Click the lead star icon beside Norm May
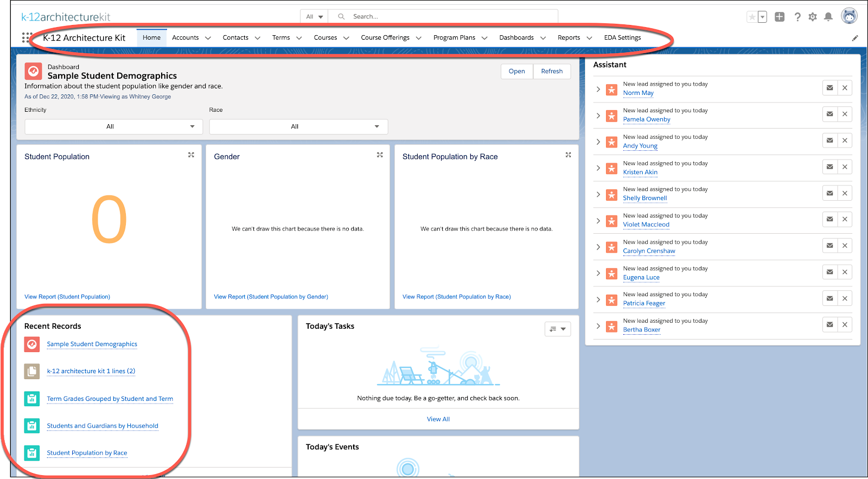Screen dimensions: 868x479 pyautogui.click(x=611, y=90)
